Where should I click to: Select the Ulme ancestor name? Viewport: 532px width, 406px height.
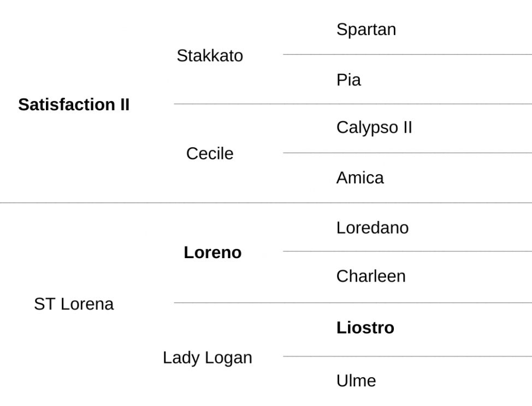356,381
